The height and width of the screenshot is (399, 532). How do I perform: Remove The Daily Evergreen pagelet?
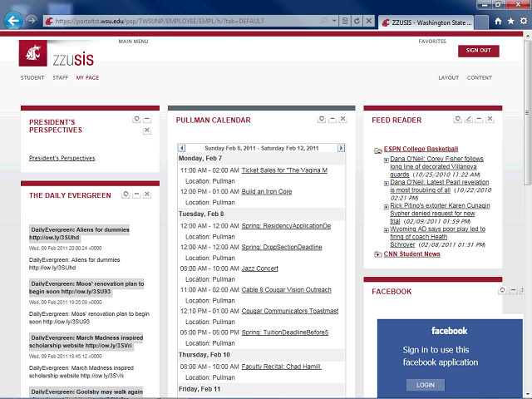147,195
